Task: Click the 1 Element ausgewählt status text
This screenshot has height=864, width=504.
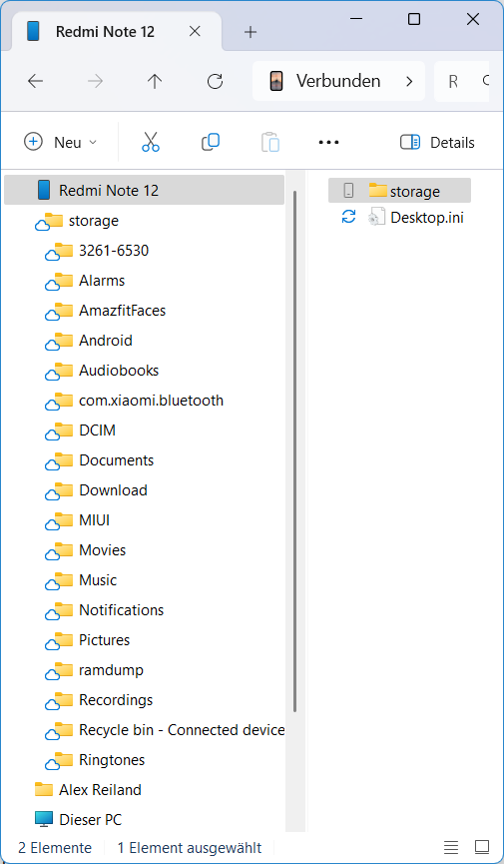Action: pos(190,847)
